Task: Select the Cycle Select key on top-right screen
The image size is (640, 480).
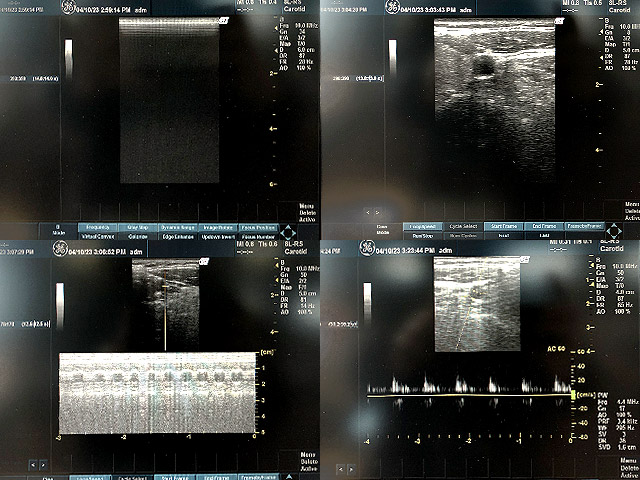Action: 463,226
